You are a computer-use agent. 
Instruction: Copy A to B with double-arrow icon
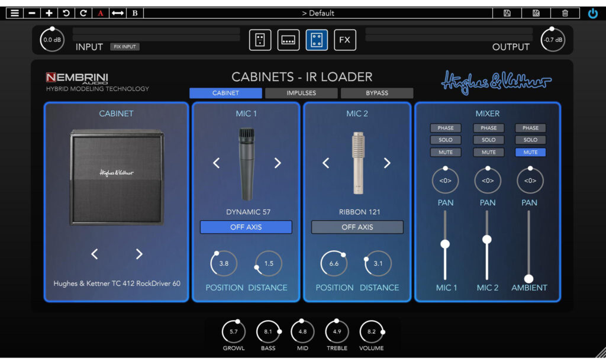(x=118, y=13)
